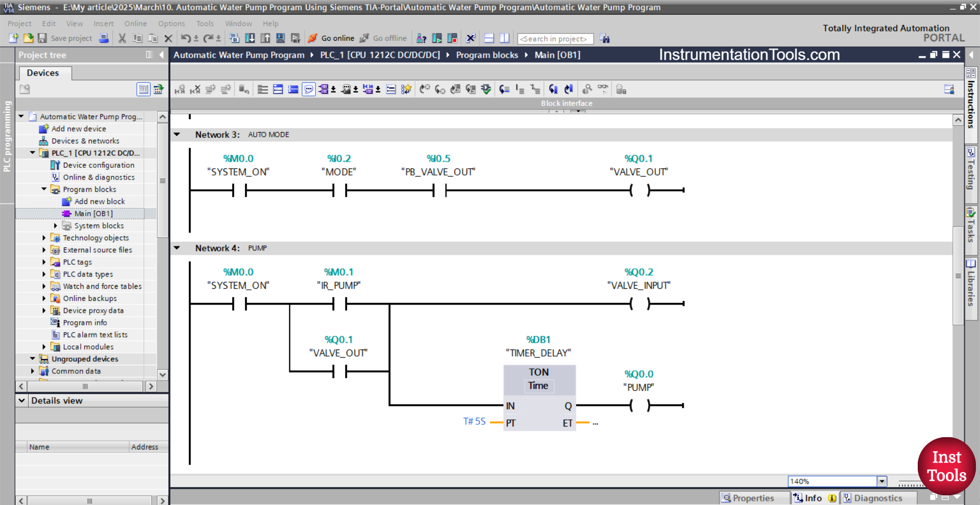Open the Options menu
Viewport: 980px width, 505px height.
[x=171, y=23]
